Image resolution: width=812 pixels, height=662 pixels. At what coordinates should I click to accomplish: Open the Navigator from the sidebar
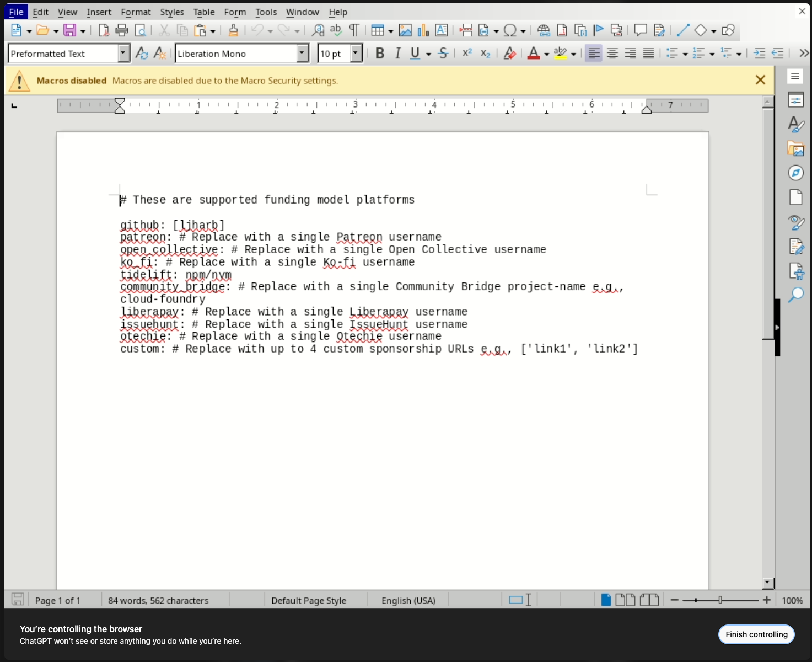click(795, 173)
